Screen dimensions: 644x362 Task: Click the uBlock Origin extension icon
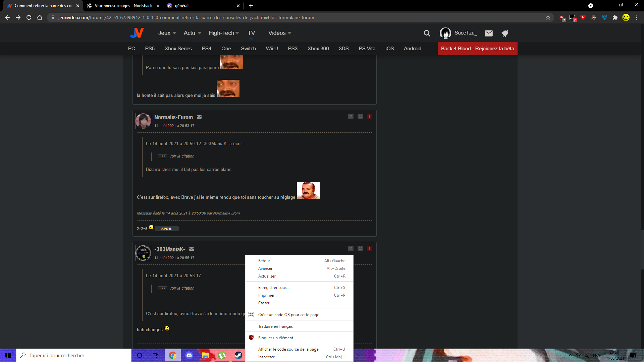coord(562,17)
